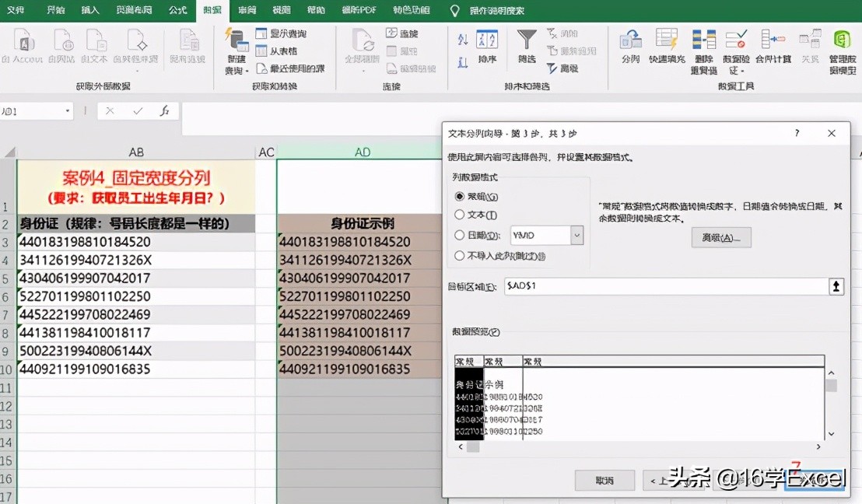Image resolution: width=862 pixels, height=504 pixels.
Task: Select column AD header
Action: [363, 152]
